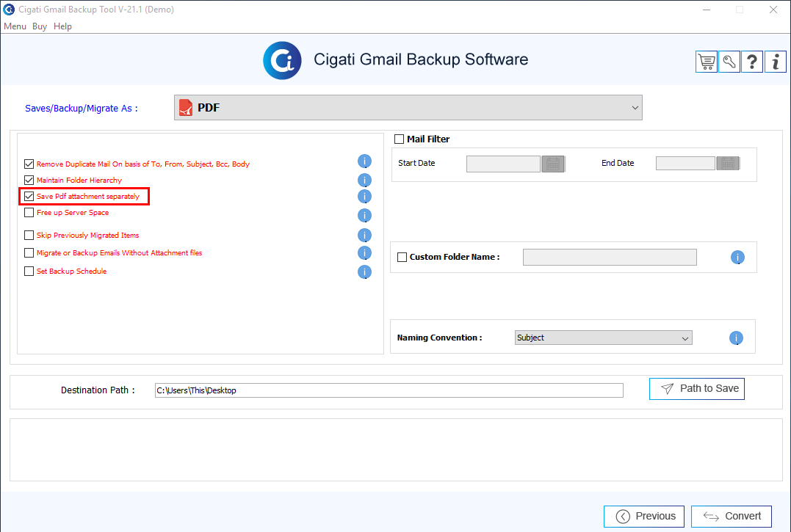Show info for Migrate Without Attachment files
Viewport: 791px width, 532px height.
click(x=364, y=253)
